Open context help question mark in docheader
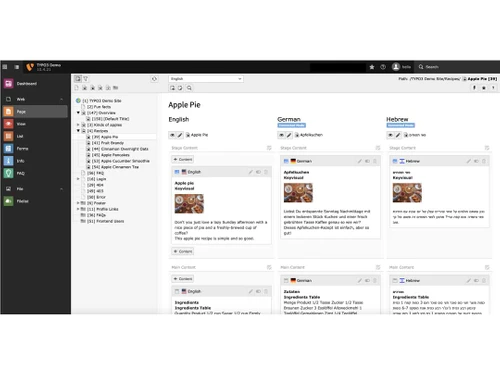The image size is (500, 375). coord(493,88)
